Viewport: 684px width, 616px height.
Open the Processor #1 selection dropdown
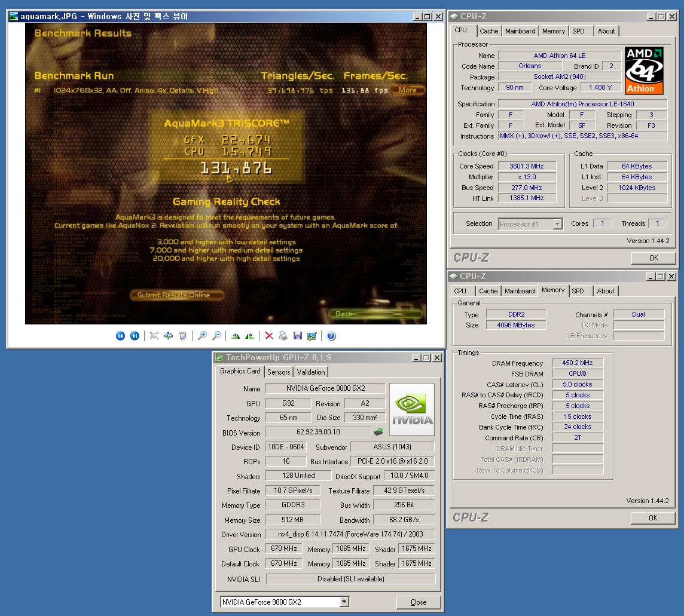point(557,224)
